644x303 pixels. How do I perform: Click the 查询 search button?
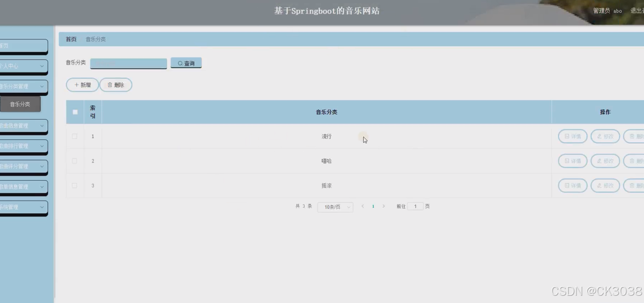click(186, 63)
